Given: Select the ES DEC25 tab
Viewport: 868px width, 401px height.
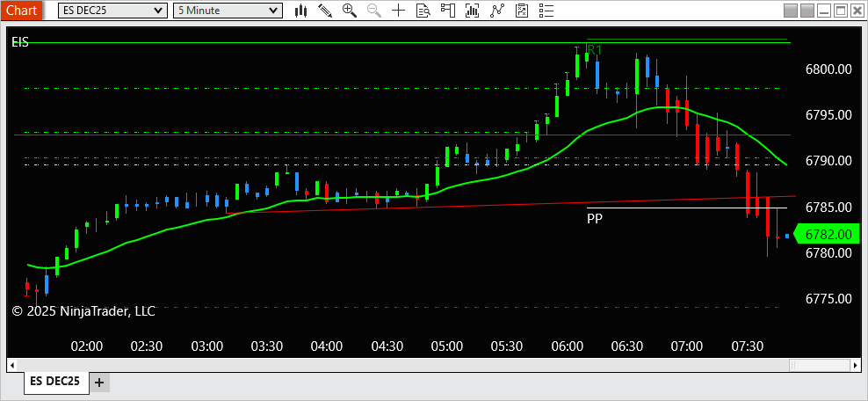Looking at the screenshot, I should [54, 381].
